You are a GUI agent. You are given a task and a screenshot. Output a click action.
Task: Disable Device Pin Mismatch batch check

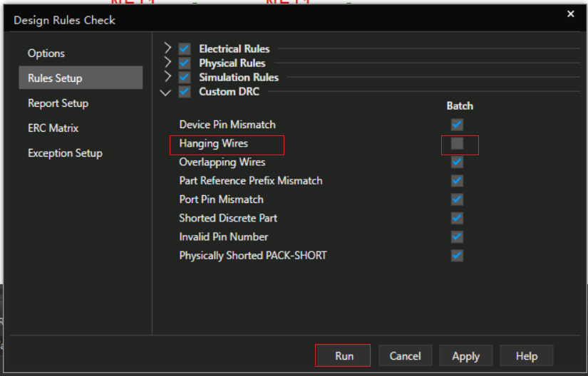point(457,125)
